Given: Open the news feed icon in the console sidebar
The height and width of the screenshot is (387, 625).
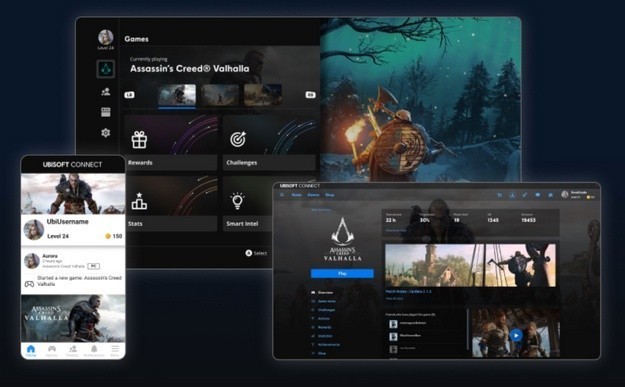Looking at the screenshot, I should [106, 112].
